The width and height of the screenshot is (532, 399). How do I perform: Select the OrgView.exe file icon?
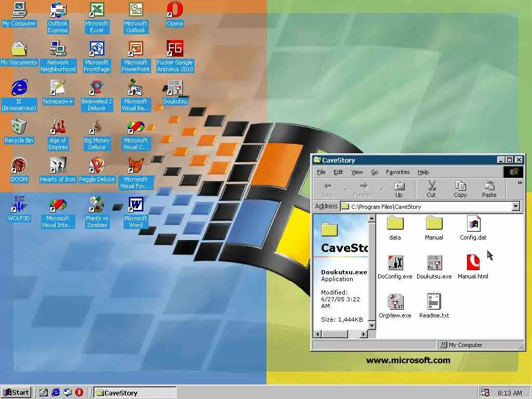pyautogui.click(x=395, y=306)
